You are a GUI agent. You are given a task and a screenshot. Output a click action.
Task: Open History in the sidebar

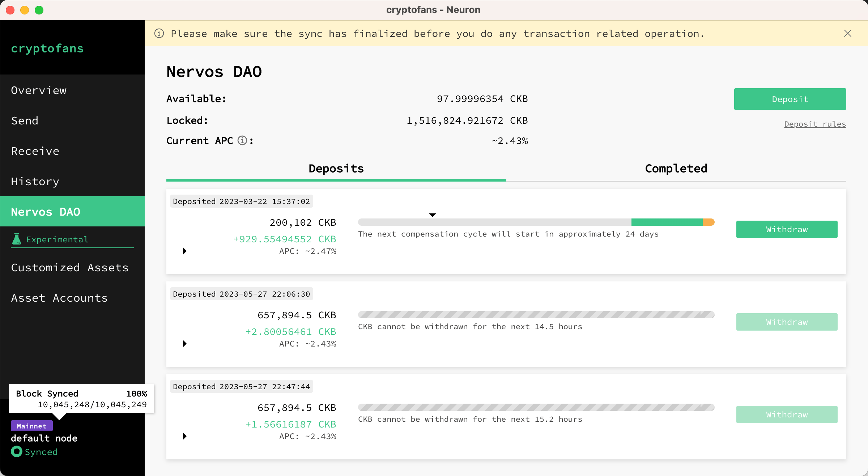(35, 181)
